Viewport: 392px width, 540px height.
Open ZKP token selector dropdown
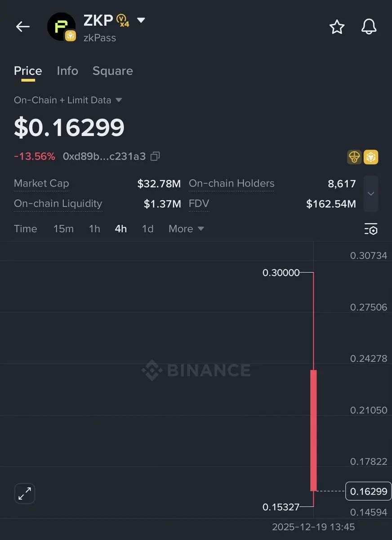click(x=141, y=20)
